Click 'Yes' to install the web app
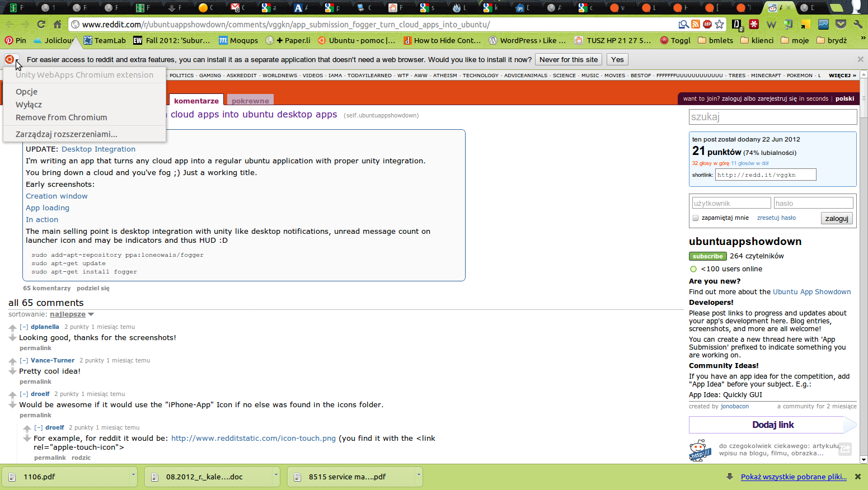This screenshot has width=868, height=490. coord(617,59)
